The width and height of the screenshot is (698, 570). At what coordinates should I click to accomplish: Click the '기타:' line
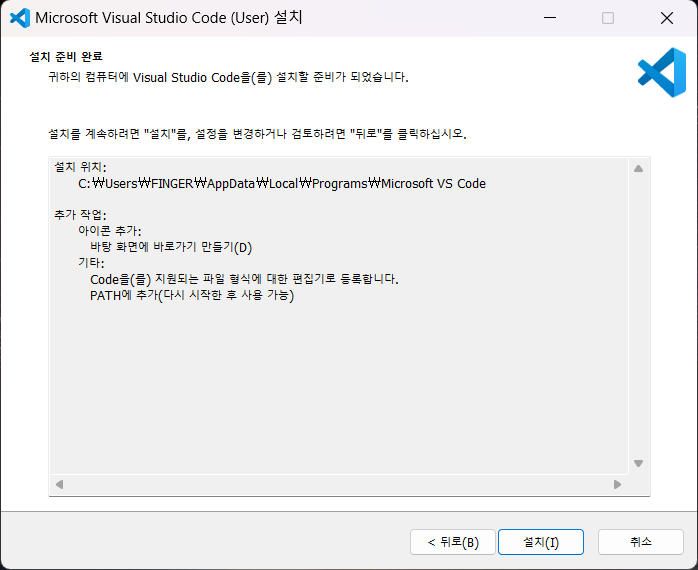click(91, 263)
